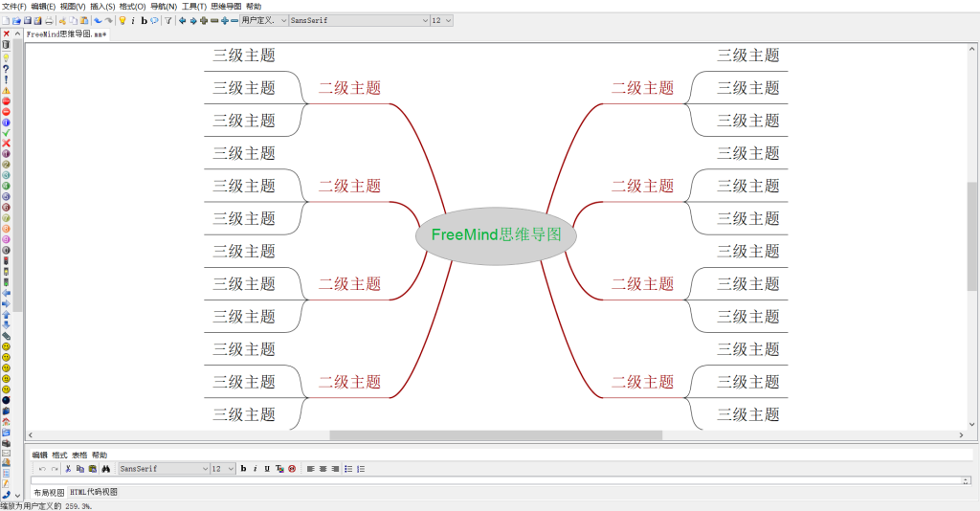Align note text center
The image size is (980, 511).
pos(323,469)
